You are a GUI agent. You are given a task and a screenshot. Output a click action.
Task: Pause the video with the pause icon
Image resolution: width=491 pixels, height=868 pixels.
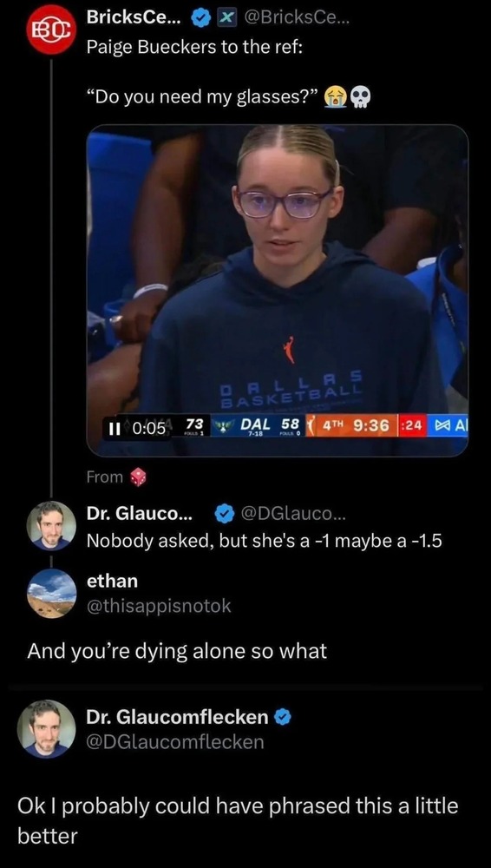pyautogui.click(x=115, y=427)
